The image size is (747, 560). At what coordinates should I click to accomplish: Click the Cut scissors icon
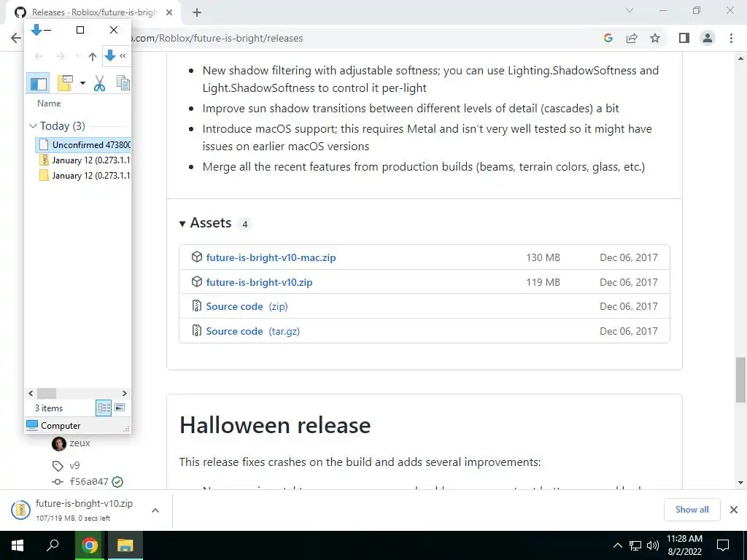click(x=99, y=83)
